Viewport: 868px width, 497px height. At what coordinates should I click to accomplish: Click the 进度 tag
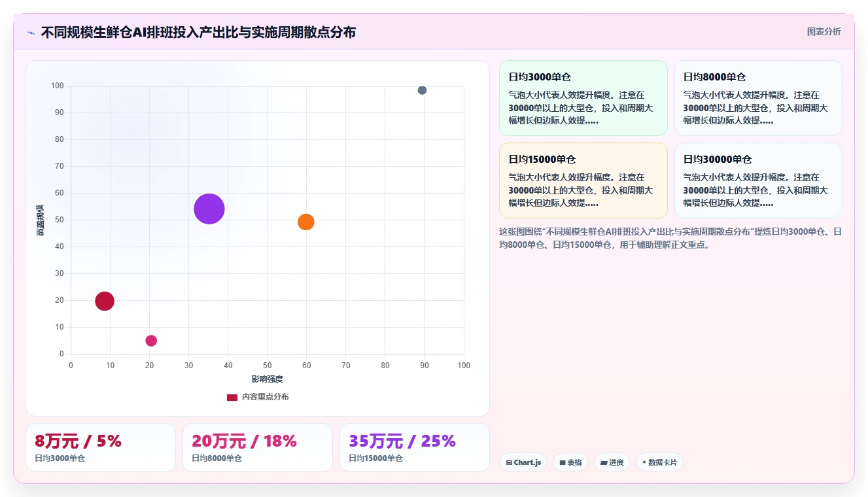click(612, 462)
